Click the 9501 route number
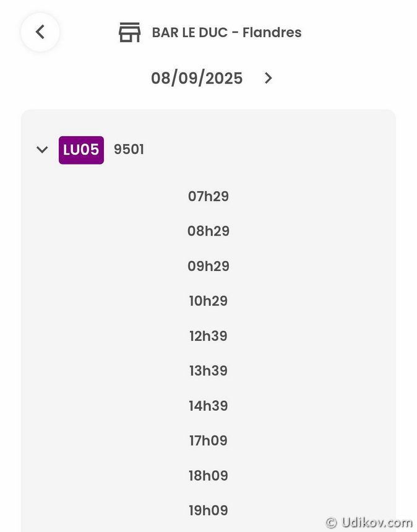This screenshot has width=417, height=532. [129, 150]
